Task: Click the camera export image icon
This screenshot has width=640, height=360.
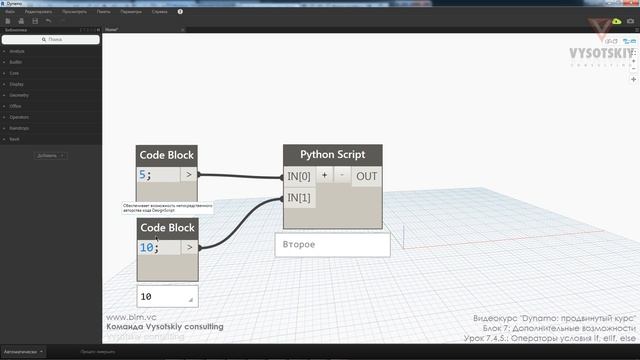Action: tap(631, 21)
